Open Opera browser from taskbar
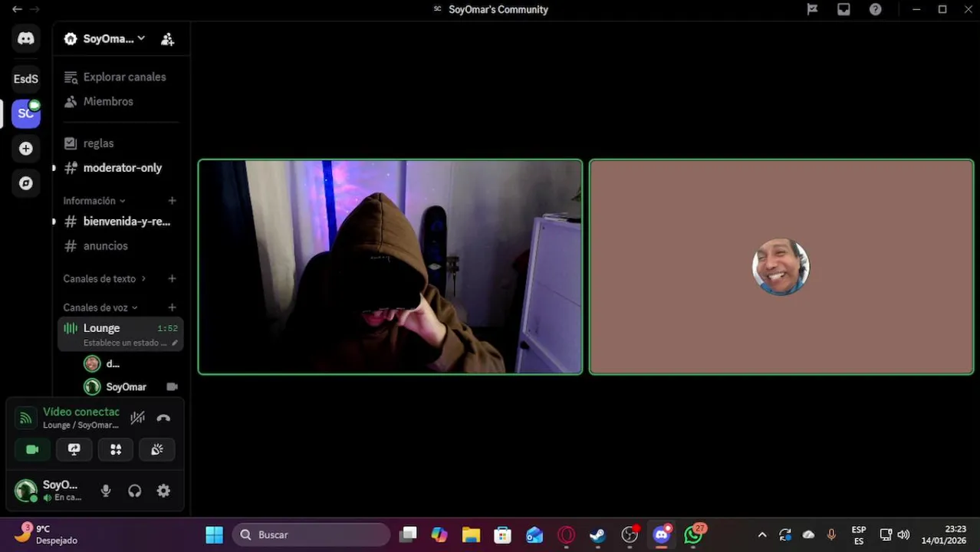The image size is (980, 552). pos(566,534)
